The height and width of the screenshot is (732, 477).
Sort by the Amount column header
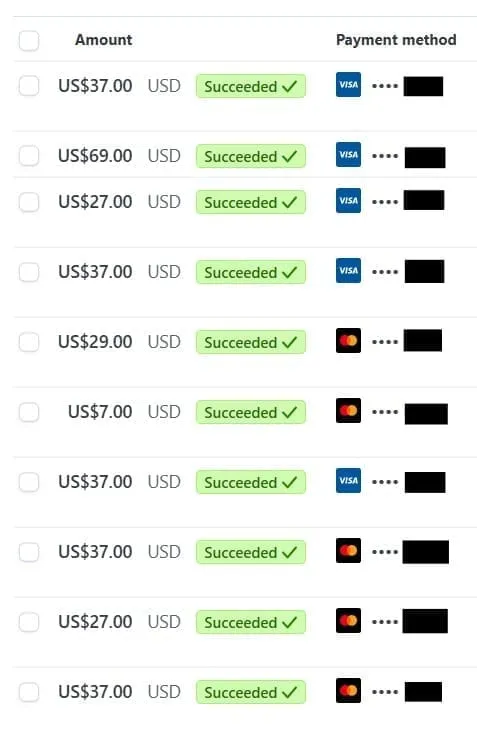tap(104, 40)
